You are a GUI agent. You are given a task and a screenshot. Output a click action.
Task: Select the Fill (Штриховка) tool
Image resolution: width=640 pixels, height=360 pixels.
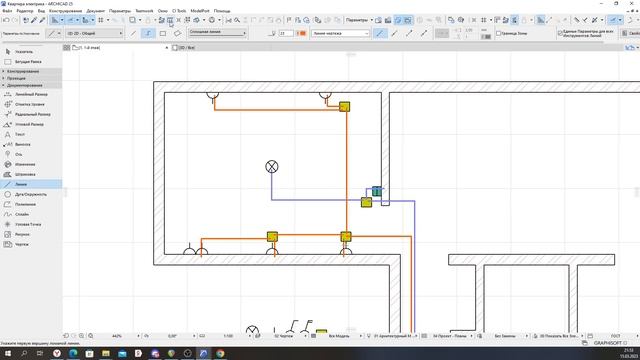31,174
